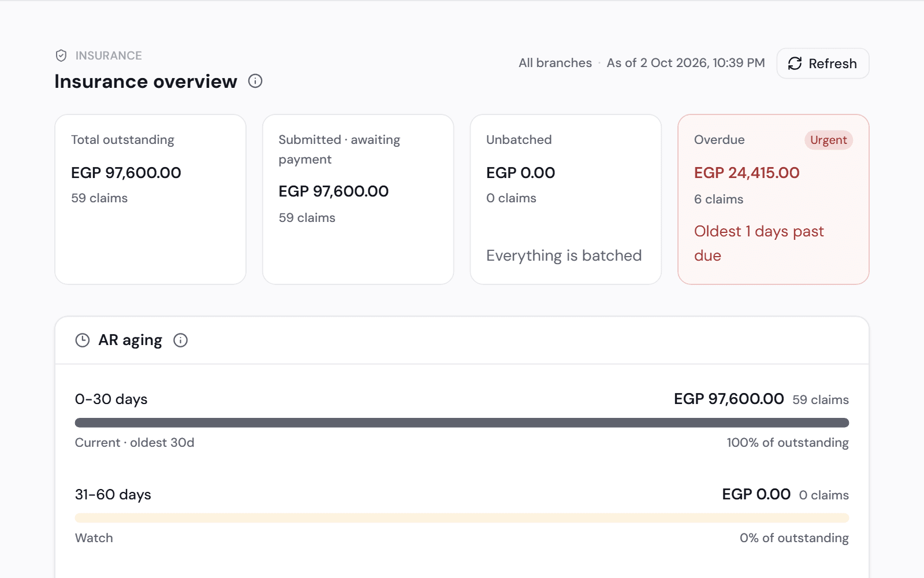Viewport: 924px width, 578px height.
Task: Click '100% of outstanding' text
Action: pyautogui.click(x=788, y=443)
